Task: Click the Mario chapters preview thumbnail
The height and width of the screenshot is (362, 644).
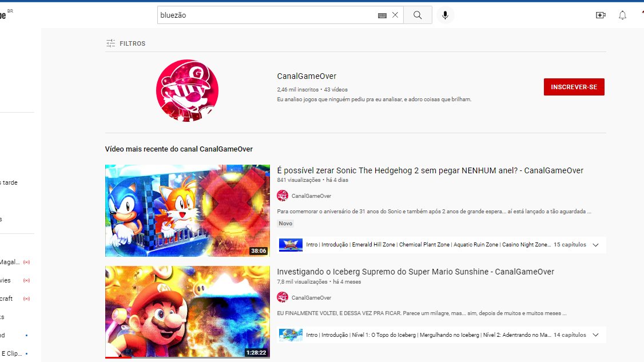Action: 291,335
